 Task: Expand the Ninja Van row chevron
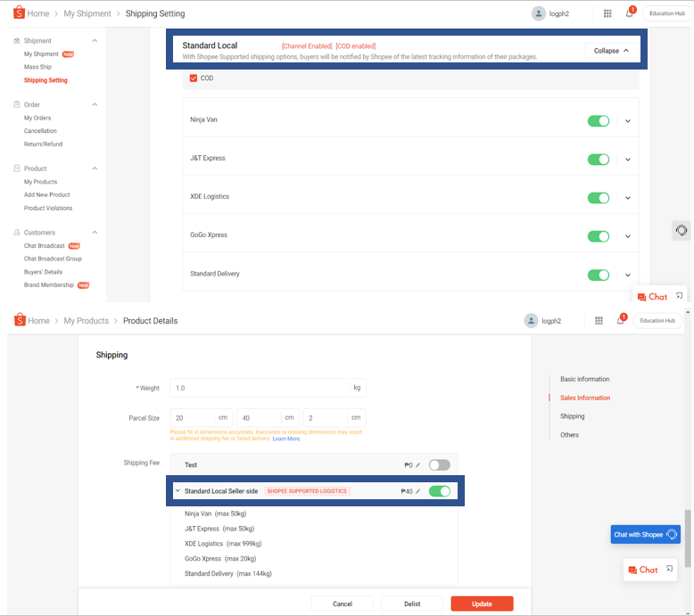pyautogui.click(x=628, y=120)
